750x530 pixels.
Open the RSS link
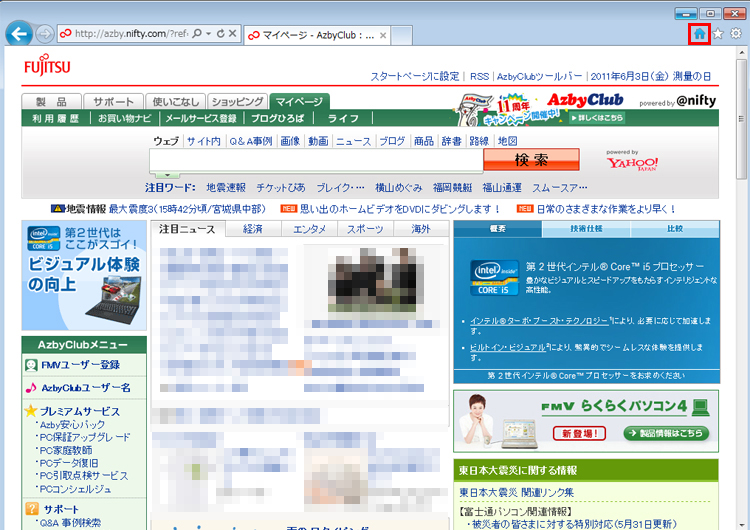479,77
